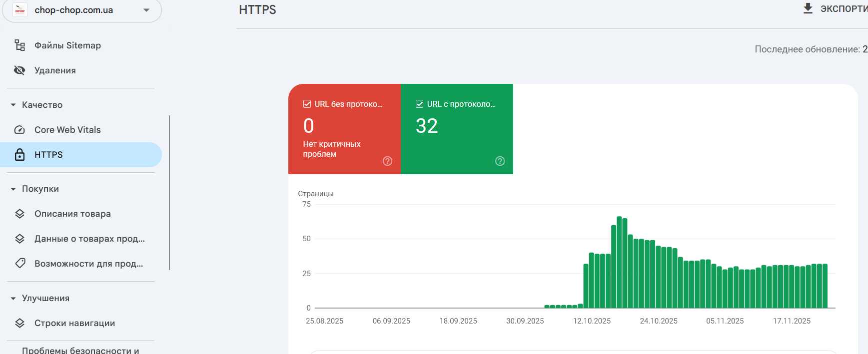Viewport: 868px width, 354px height.
Task: Click the HTTPS padlock icon
Action: coord(19,155)
